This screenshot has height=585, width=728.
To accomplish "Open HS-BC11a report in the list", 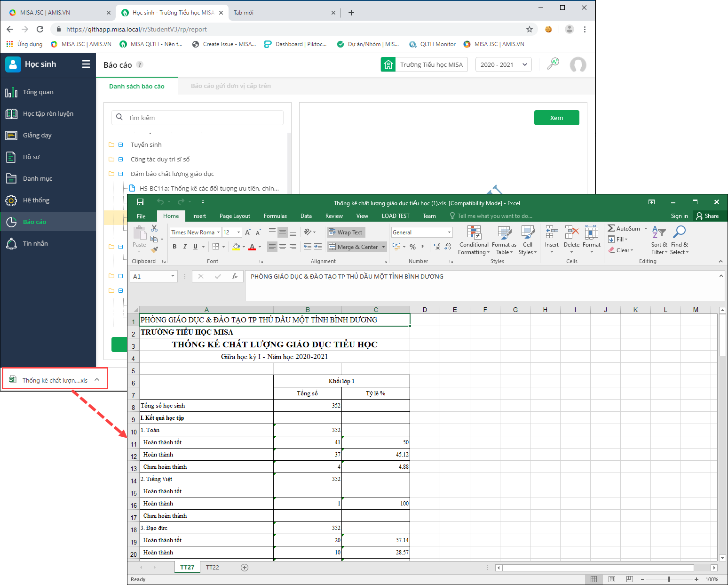I will click(x=209, y=189).
